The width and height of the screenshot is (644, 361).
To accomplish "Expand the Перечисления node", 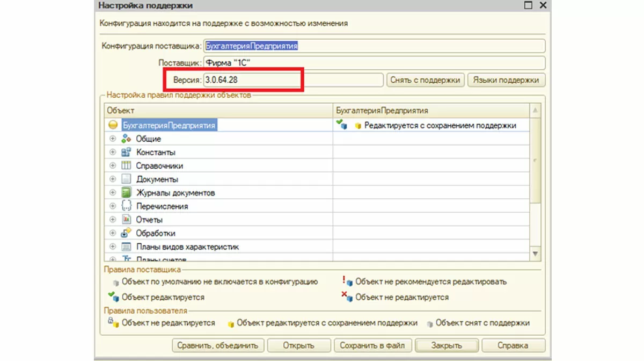I will click(x=113, y=206).
